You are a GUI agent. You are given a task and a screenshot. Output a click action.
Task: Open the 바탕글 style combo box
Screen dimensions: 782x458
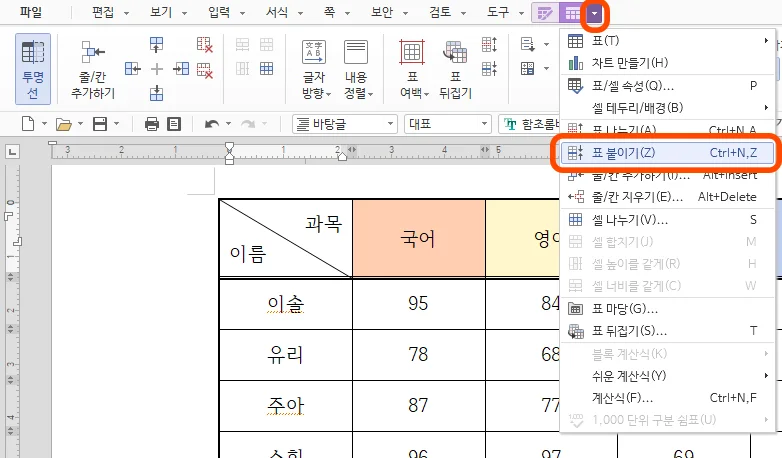[345, 124]
